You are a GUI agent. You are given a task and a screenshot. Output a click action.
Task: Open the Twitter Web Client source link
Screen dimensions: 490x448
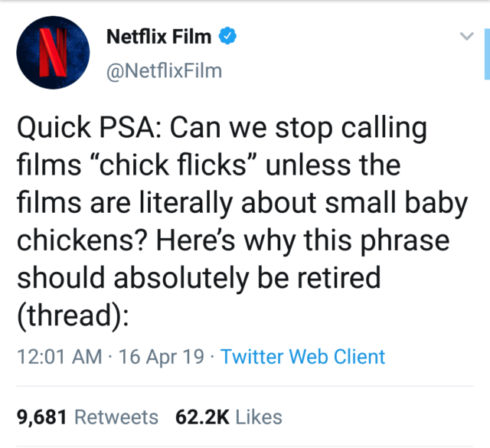[x=302, y=356]
